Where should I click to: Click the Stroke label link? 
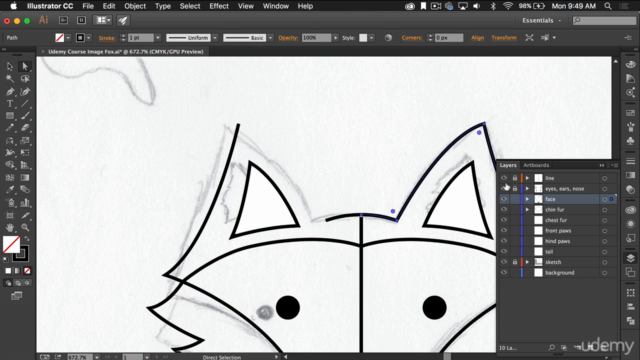(107, 38)
